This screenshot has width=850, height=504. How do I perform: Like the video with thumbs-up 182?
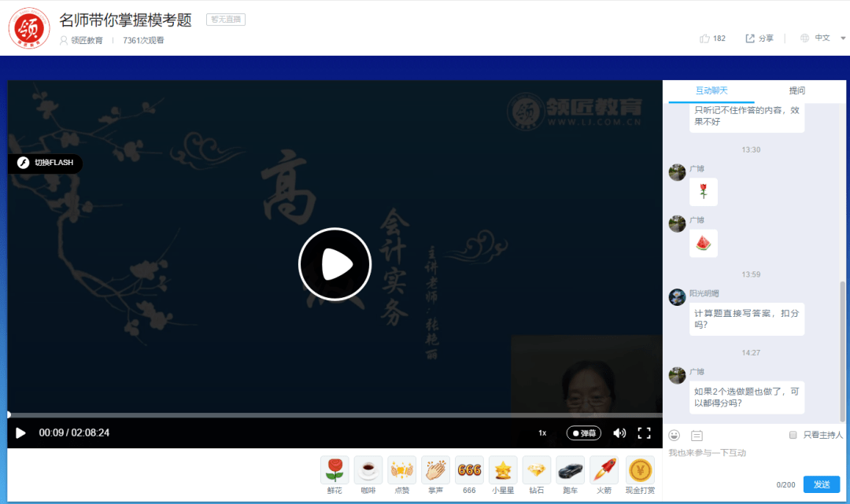pyautogui.click(x=712, y=39)
